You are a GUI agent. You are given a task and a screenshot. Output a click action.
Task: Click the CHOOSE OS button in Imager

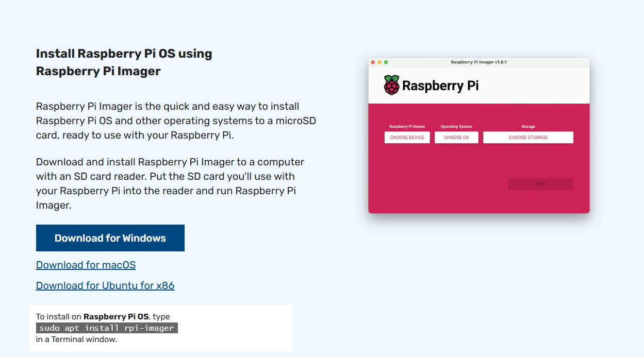pos(456,138)
